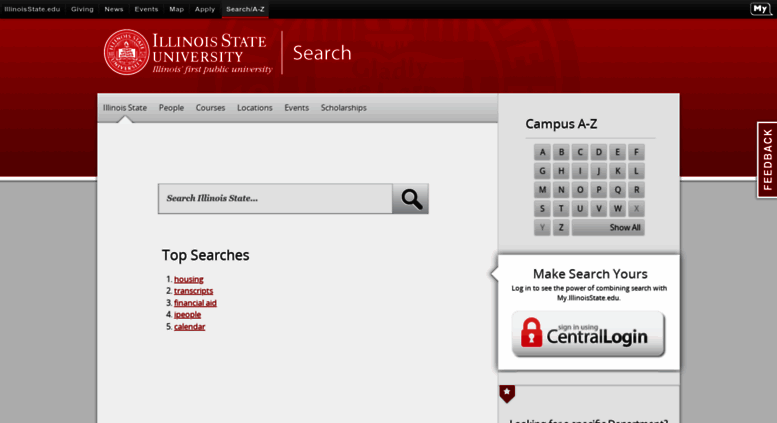Open Events in the top navigation bar
777x423 pixels.
pos(146,9)
